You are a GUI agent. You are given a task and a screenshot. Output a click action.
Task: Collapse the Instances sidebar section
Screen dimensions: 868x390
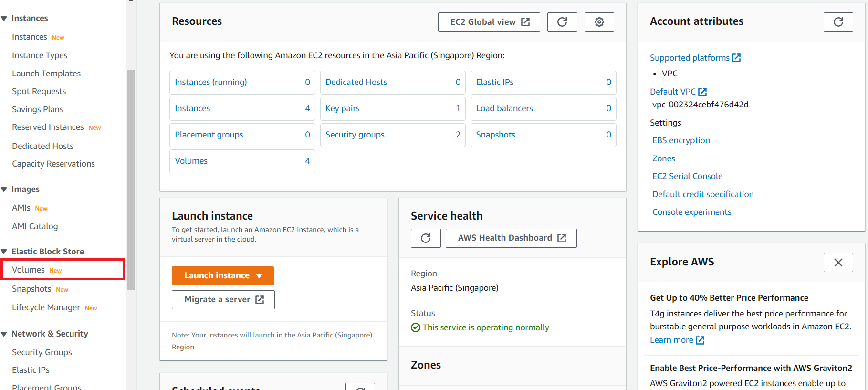(x=4, y=19)
